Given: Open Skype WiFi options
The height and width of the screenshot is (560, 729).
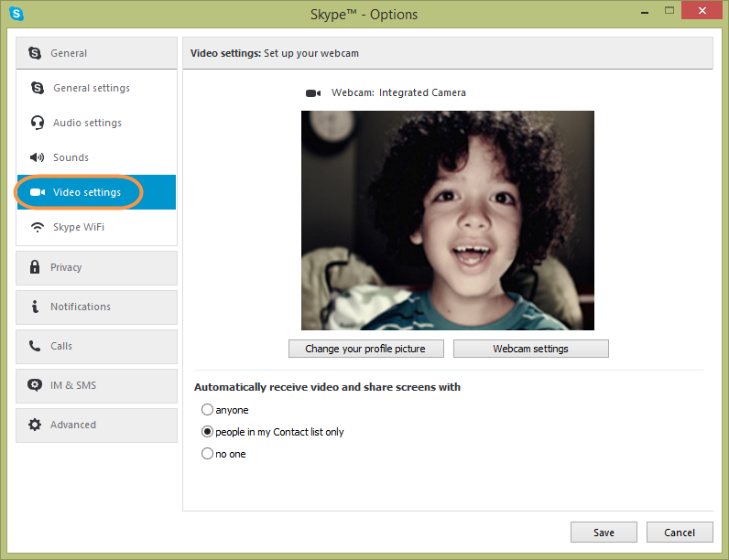Looking at the screenshot, I should pyautogui.click(x=96, y=227).
